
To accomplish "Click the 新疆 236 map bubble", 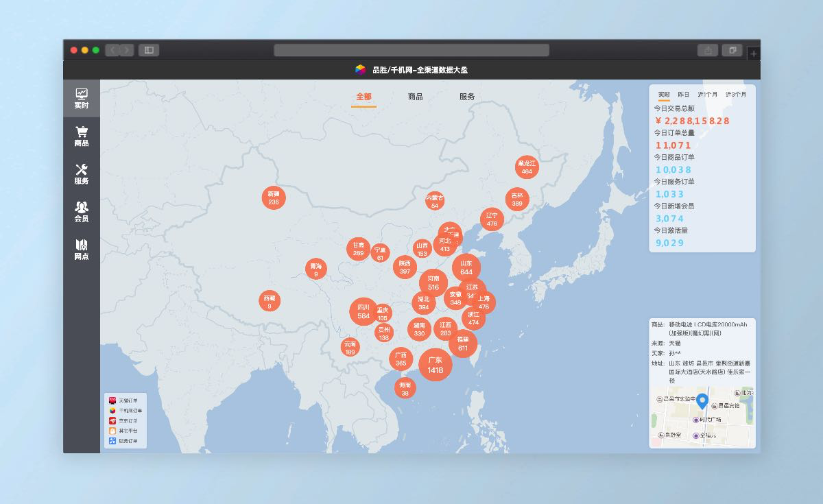I will coord(274,198).
